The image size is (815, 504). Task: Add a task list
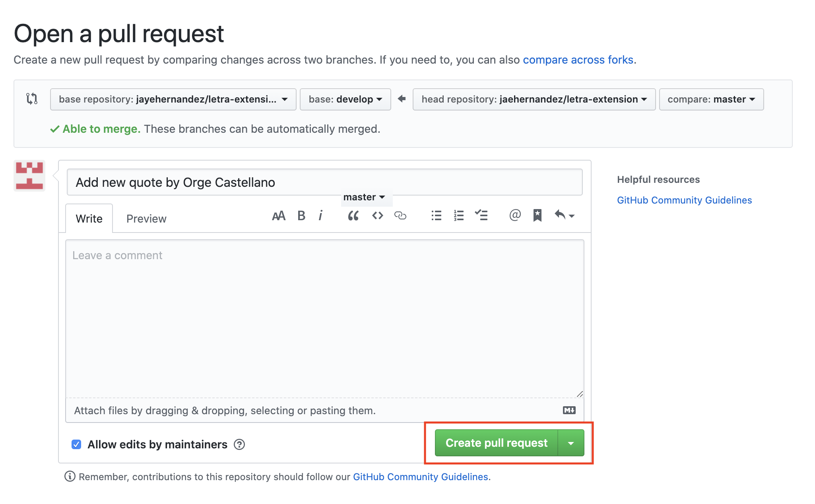[x=481, y=215]
